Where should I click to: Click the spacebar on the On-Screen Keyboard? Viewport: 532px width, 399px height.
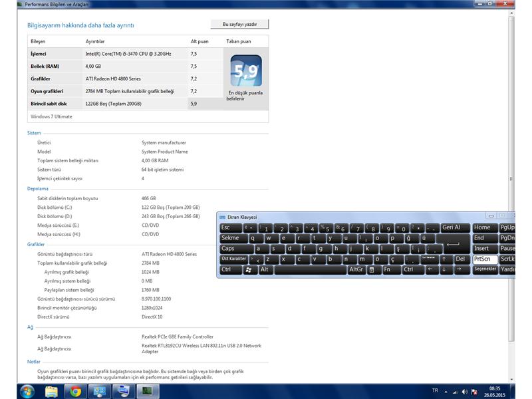click(310, 270)
